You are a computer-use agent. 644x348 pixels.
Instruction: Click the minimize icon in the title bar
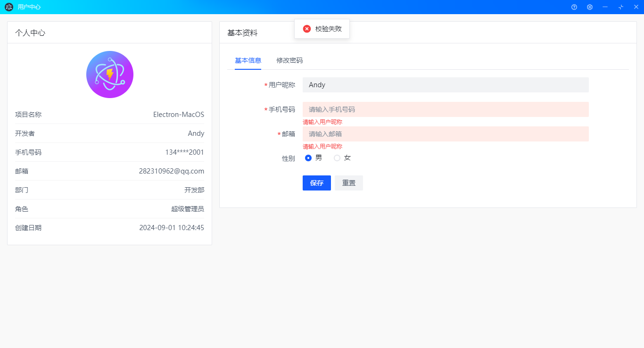pyautogui.click(x=605, y=7)
